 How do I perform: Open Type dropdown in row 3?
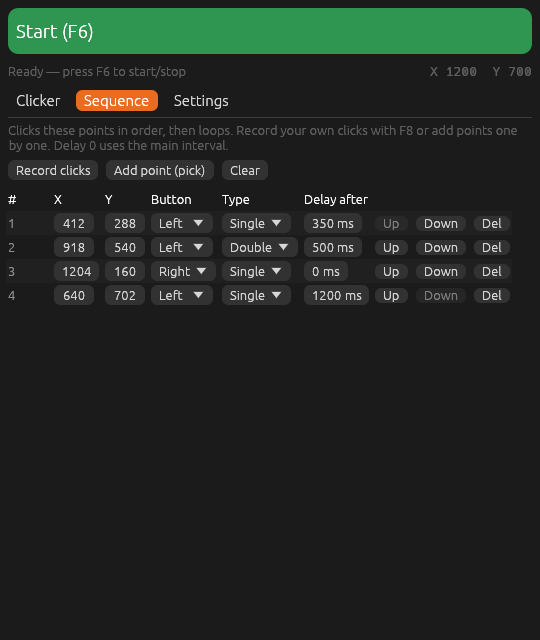256,271
